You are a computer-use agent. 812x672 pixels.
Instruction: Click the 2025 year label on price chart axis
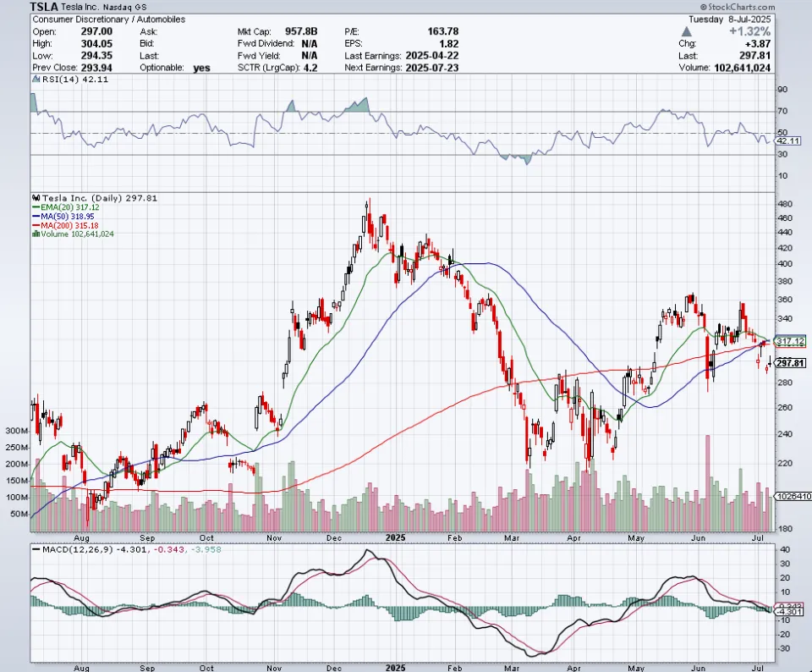coord(396,537)
